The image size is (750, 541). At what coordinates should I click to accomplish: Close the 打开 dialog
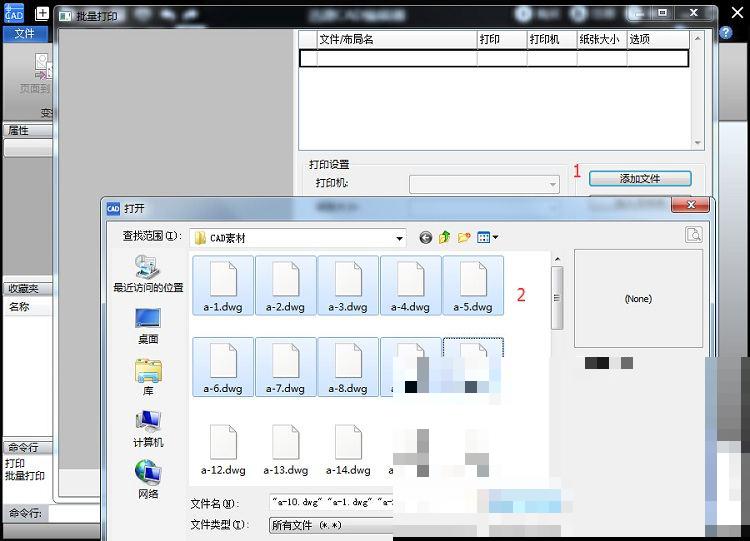[x=690, y=205]
